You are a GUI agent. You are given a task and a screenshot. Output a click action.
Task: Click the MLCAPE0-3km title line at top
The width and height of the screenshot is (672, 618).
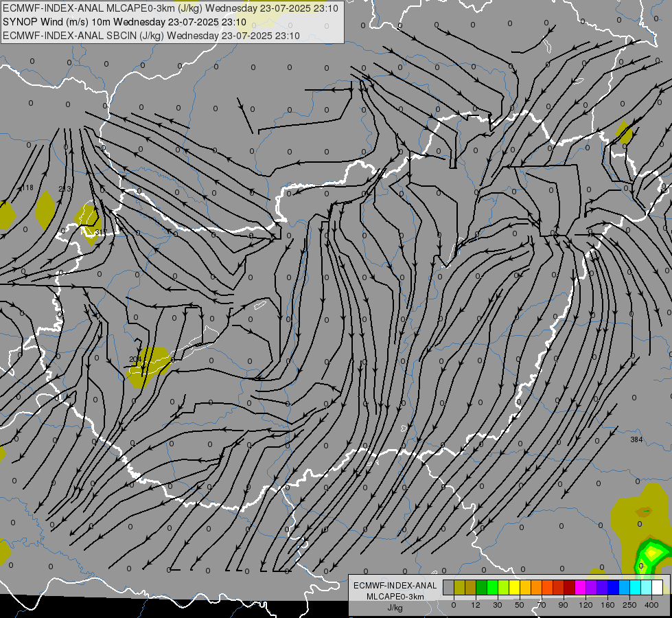[x=170, y=8]
